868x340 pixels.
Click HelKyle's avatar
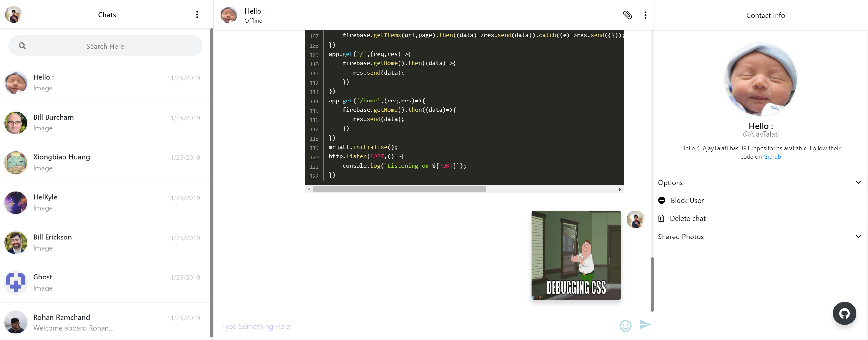(x=16, y=203)
